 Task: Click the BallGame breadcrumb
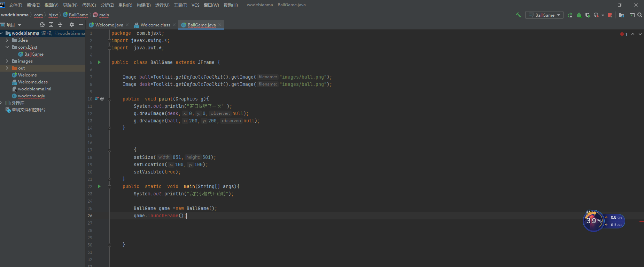tap(76, 15)
